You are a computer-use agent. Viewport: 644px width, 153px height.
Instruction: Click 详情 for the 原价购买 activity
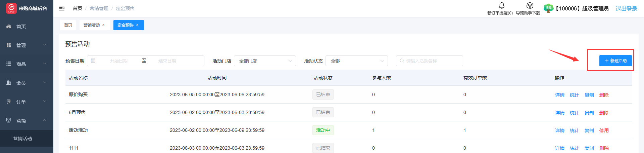click(559, 95)
